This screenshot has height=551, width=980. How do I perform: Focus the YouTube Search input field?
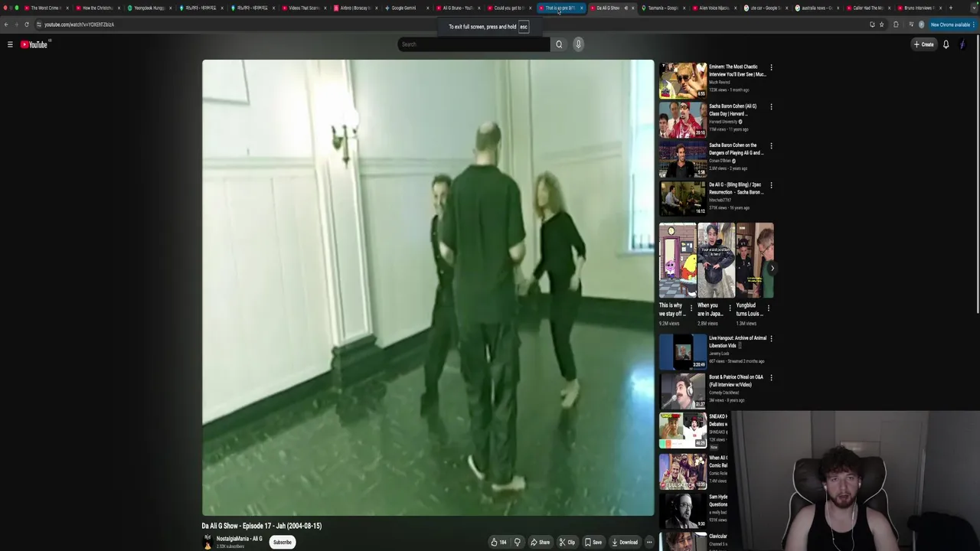point(474,44)
